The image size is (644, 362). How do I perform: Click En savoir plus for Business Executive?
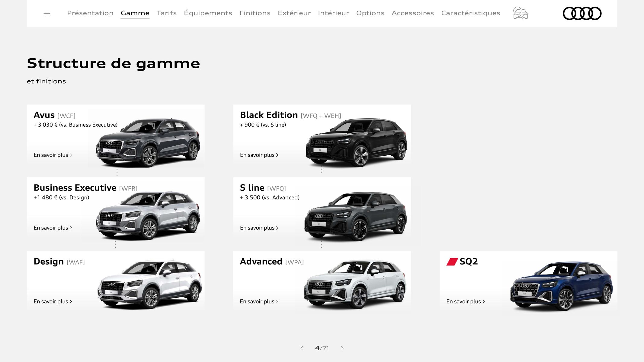click(53, 228)
